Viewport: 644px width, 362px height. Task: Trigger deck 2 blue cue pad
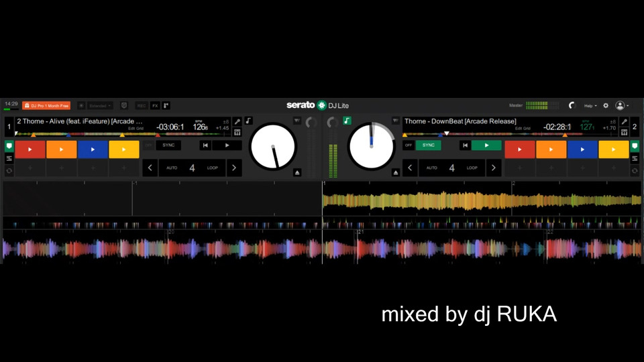tap(582, 149)
